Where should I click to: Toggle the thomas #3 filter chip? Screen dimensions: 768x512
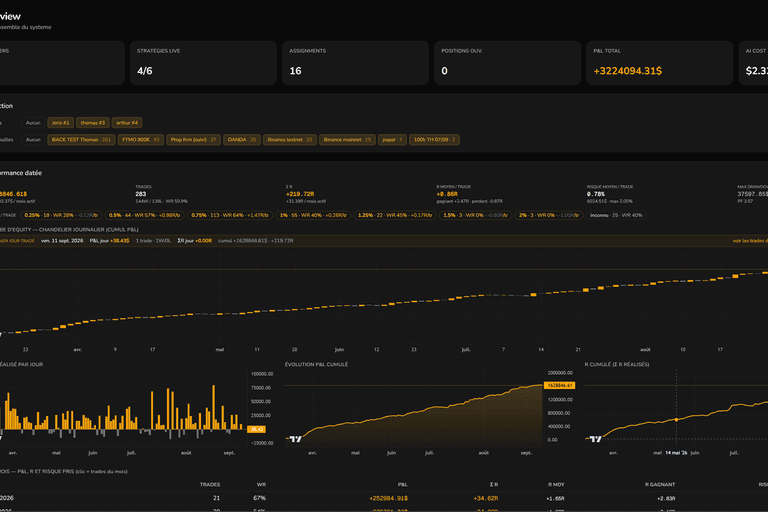tap(93, 122)
